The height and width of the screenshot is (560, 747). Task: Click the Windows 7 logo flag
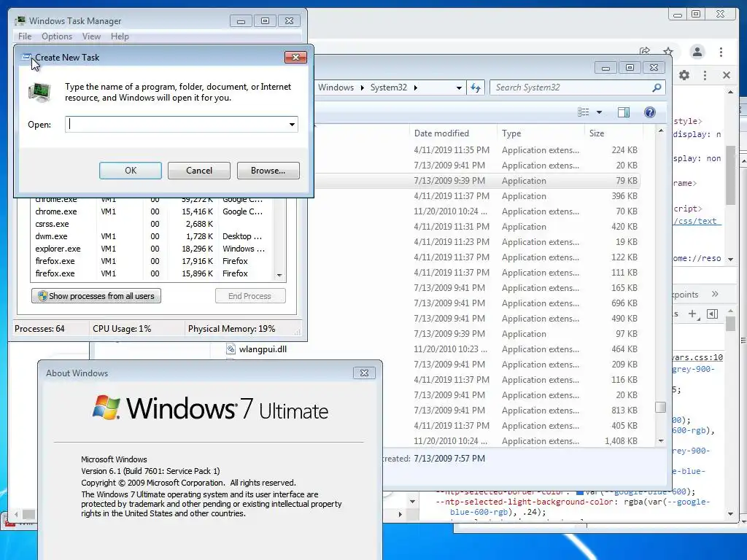[107, 408]
